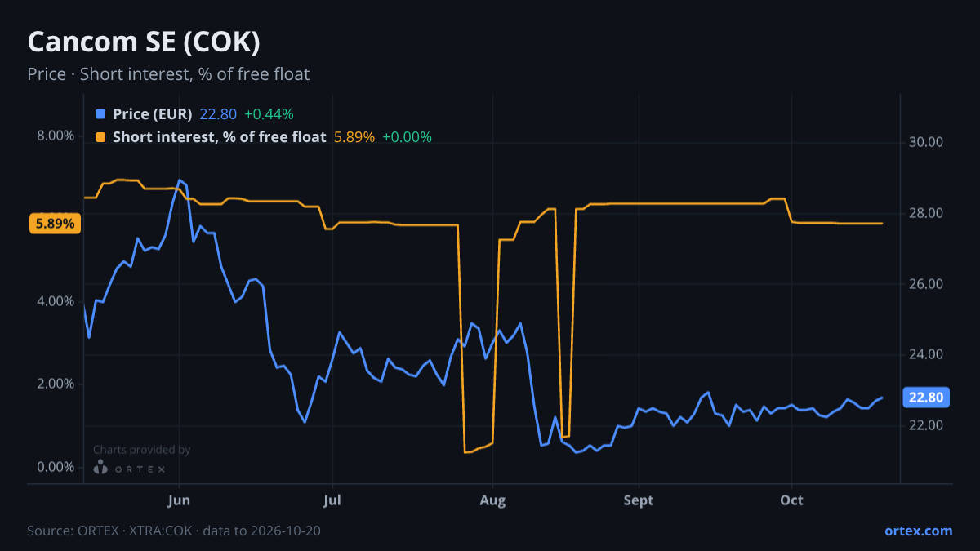
Task: Click the 8.00% left axis label
Action: click(56, 136)
